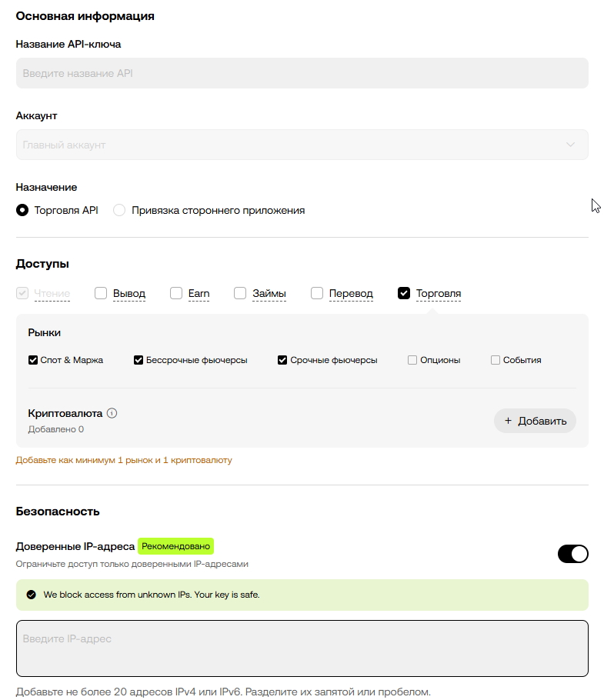This screenshot has width=604, height=700.
Task: Click the green checkmark icon in the IP notice
Action: pos(32,595)
